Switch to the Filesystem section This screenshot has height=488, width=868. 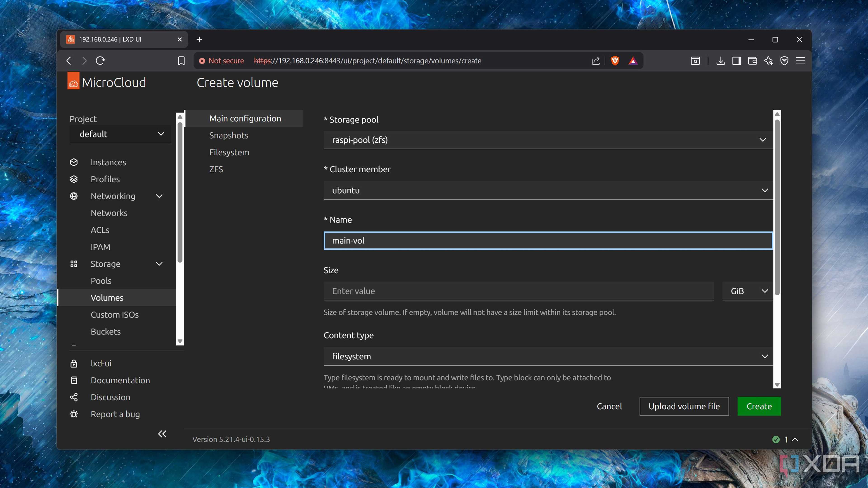coord(229,152)
